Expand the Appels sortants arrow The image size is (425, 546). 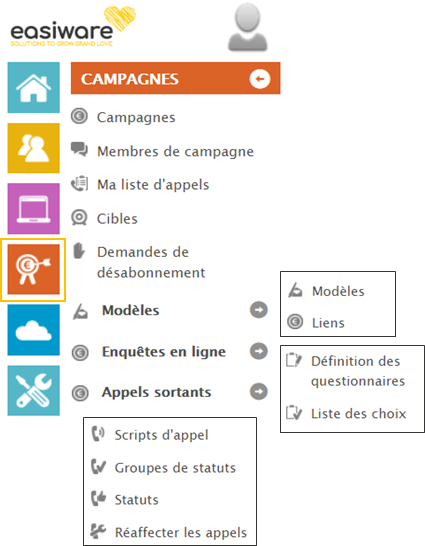(259, 391)
